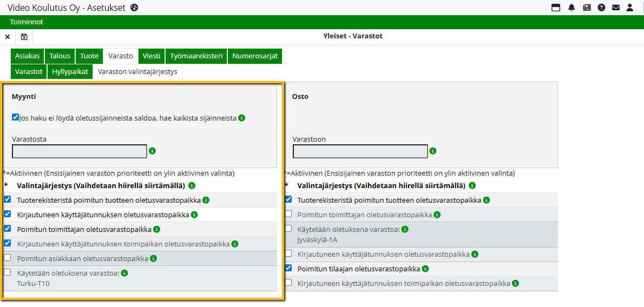Disable Osto 'Poimitun tilaajan oletusvarastopaikka' checkbox

tap(288, 268)
